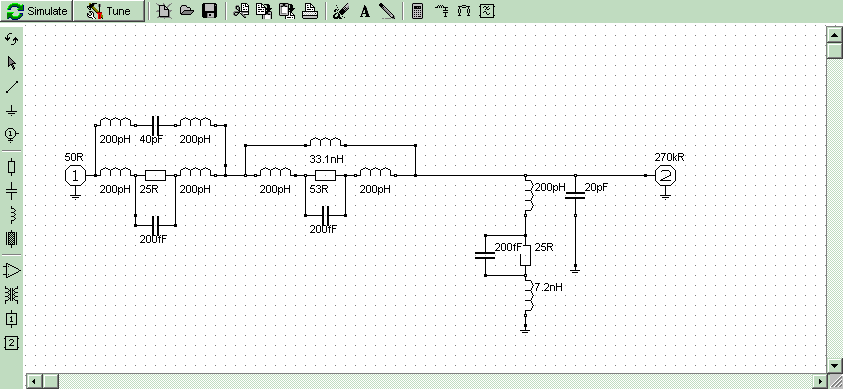This screenshot has width=843, height=389.
Task: Select the pointer arrow tool
Action: (x=11, y=63)
